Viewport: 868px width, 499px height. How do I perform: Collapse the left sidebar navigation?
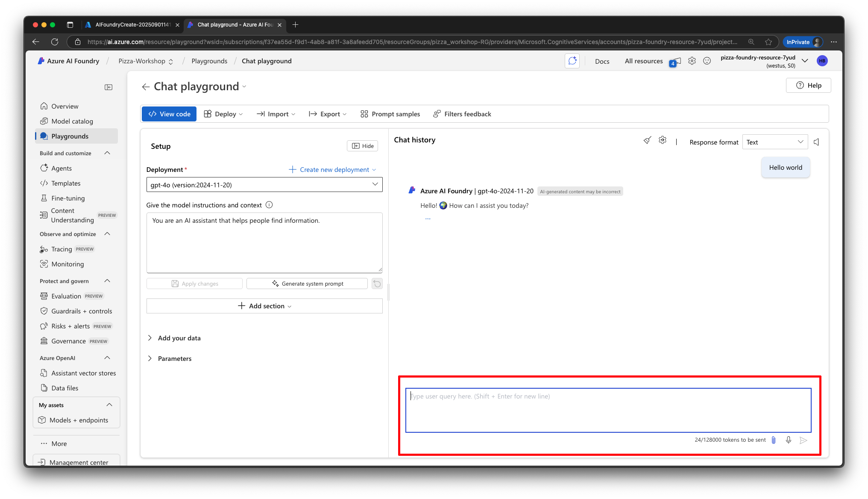108,87
